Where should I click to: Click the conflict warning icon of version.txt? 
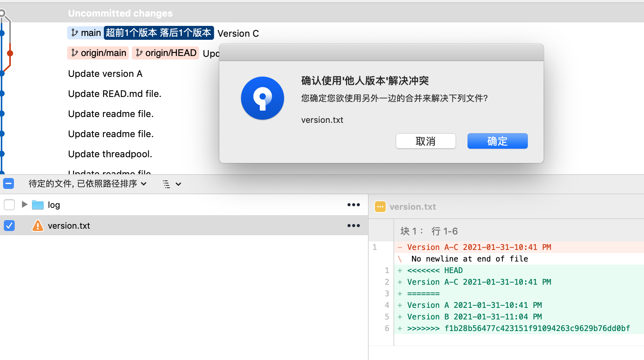click(38, 225)
